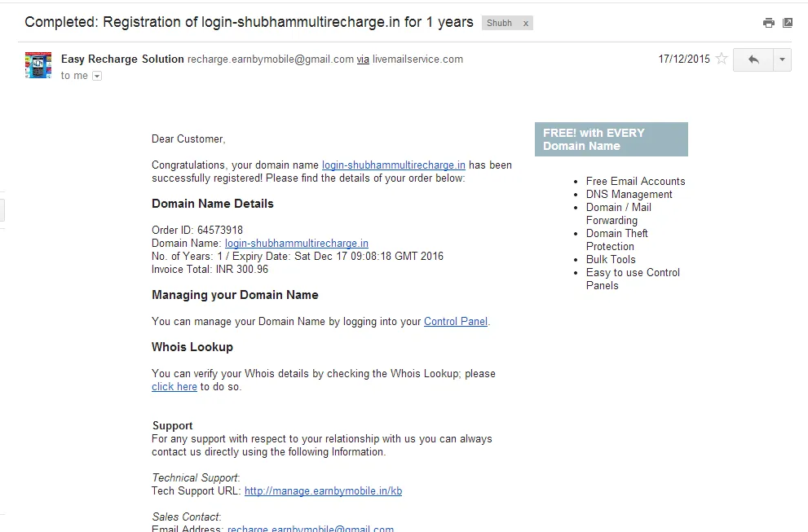Click 'DNS Management' list item
The image size is (808, 532).
(629, 194)
